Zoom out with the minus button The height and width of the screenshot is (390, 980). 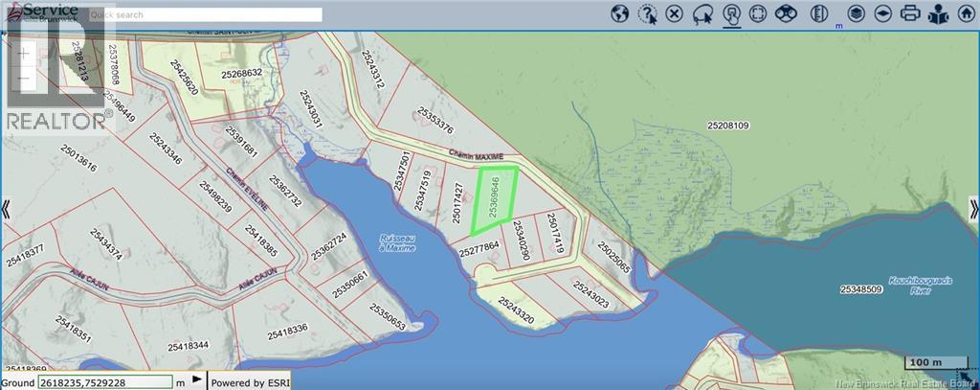point(24,79)
